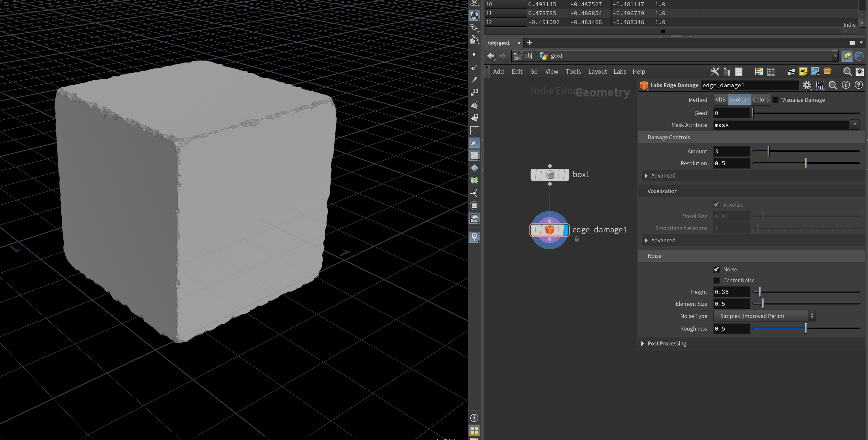Open the Noise Type dropdown
This screenshot has width=868, height=440.
click(x=764, y=316)
